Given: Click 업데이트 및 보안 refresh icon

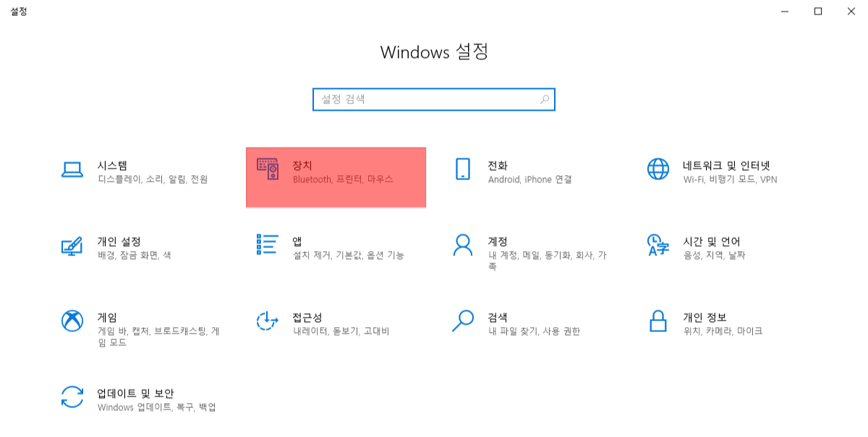Looking at the screenshot, I should point(72,397).
